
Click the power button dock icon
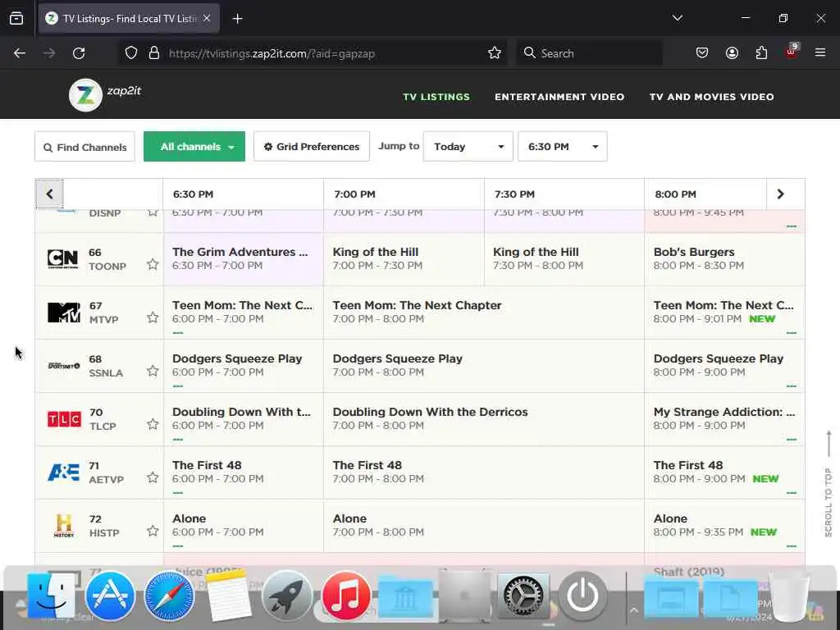[582, 596]
